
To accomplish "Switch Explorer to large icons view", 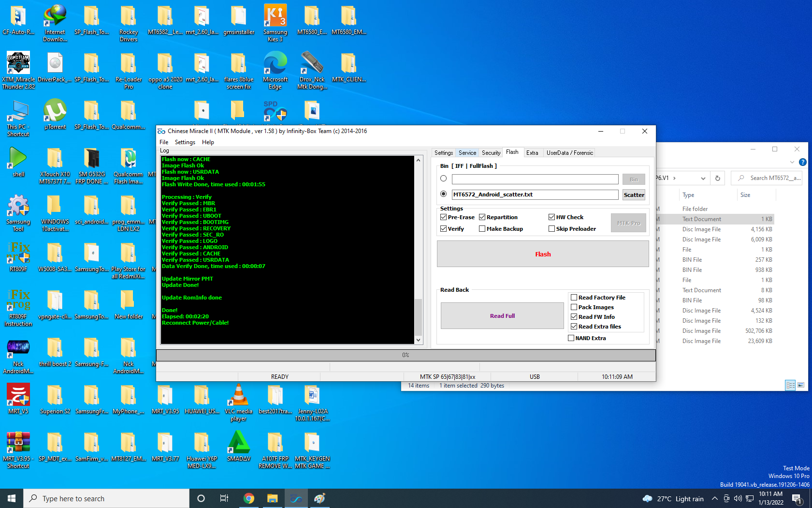I will pyautogui.click(x=801, y=385).
